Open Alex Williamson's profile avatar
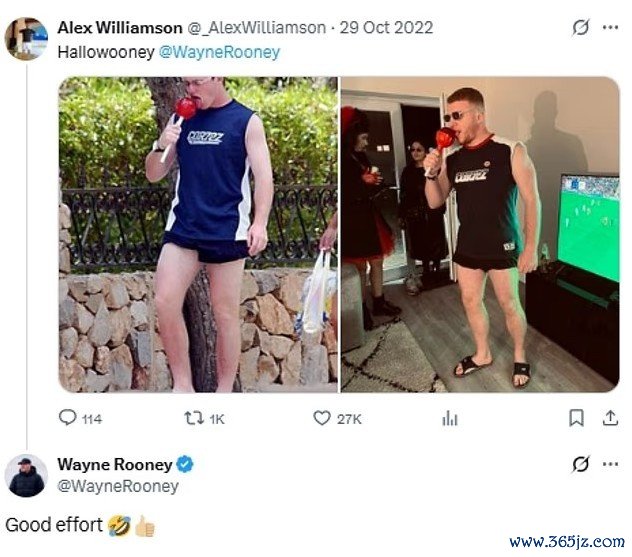 (x=26, y=39)
